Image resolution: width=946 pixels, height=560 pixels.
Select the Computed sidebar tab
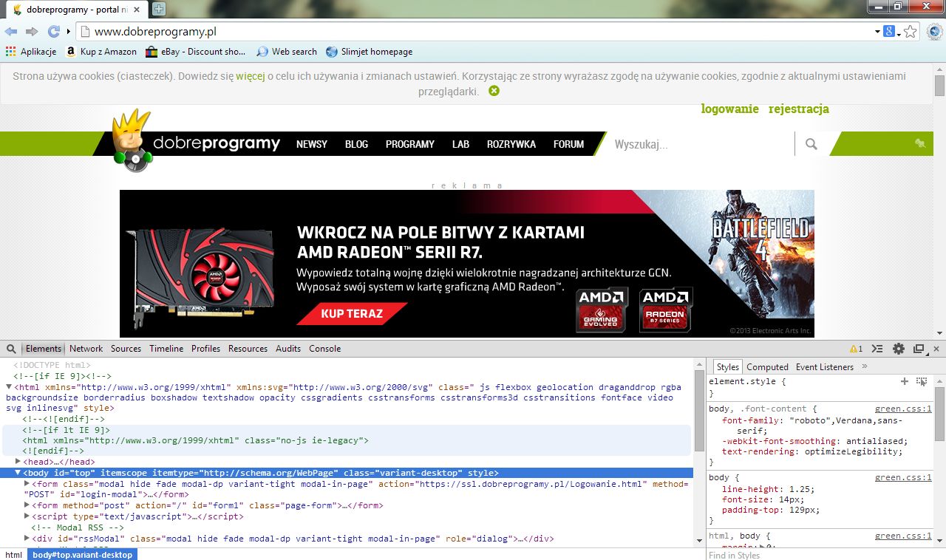tap(767, 367)
